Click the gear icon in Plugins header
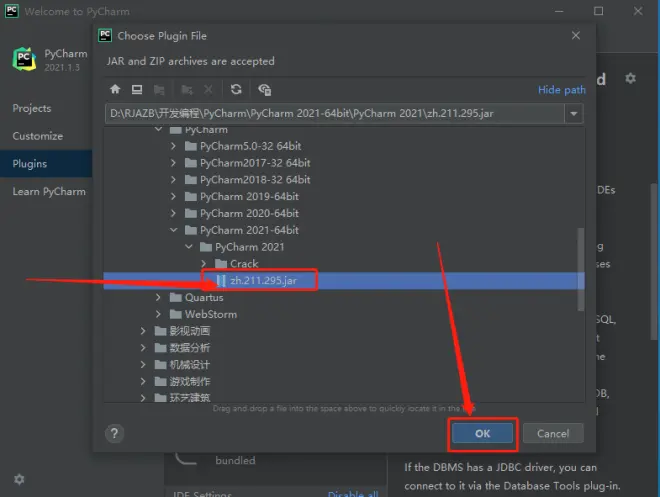Viewport: 660px width, 497px height. (630, 78)
